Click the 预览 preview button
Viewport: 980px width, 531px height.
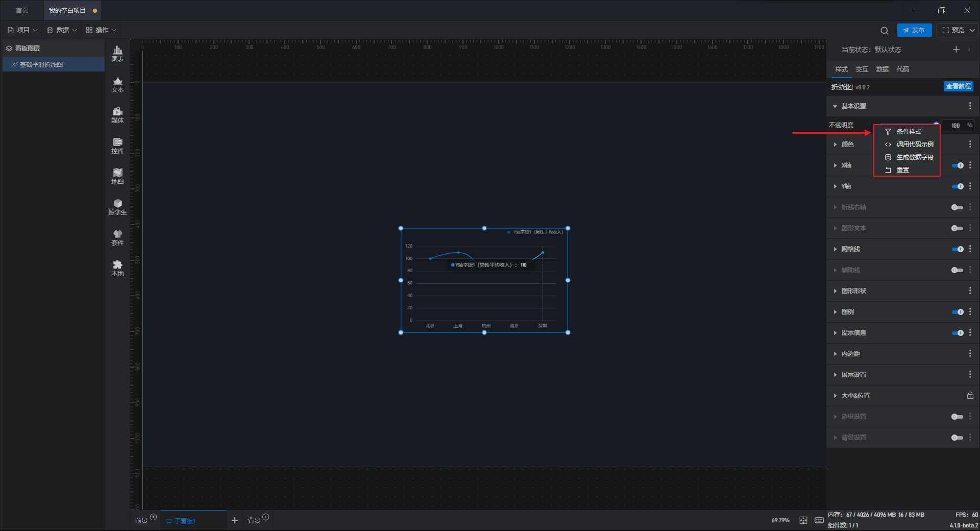(953, 30)
